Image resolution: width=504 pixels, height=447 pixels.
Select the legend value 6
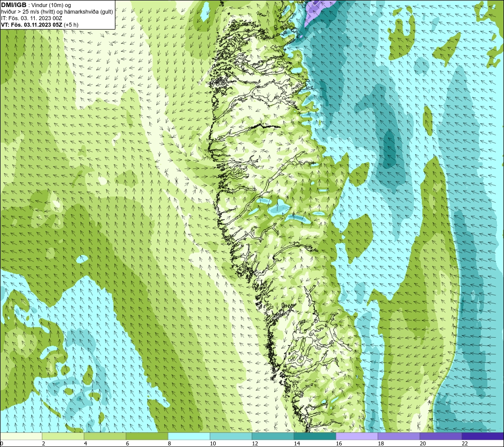point(128,444)
